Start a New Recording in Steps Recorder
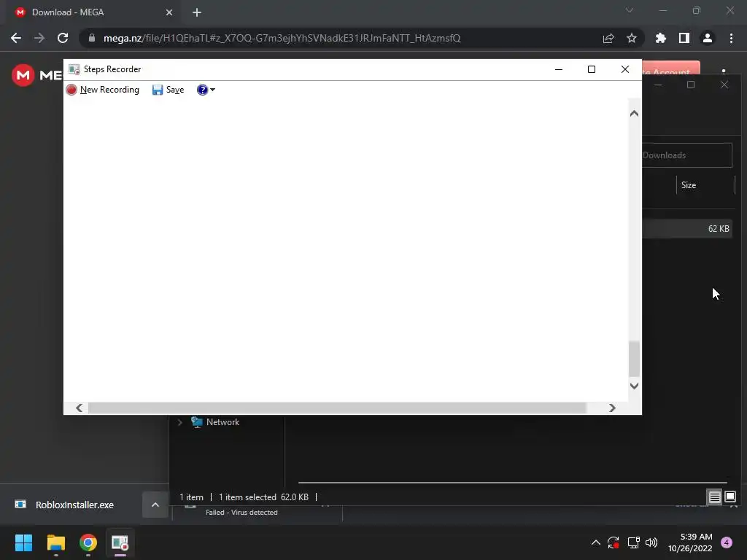Screen dimensions: 747x560 coord(103,90)
